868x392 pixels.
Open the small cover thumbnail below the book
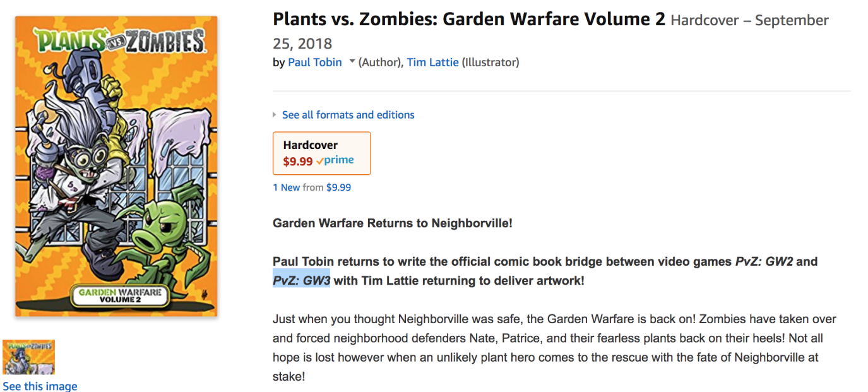tap(29, 357)
